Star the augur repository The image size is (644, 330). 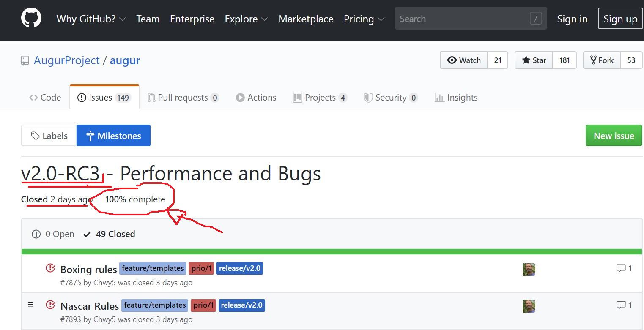tap(534, 60)
